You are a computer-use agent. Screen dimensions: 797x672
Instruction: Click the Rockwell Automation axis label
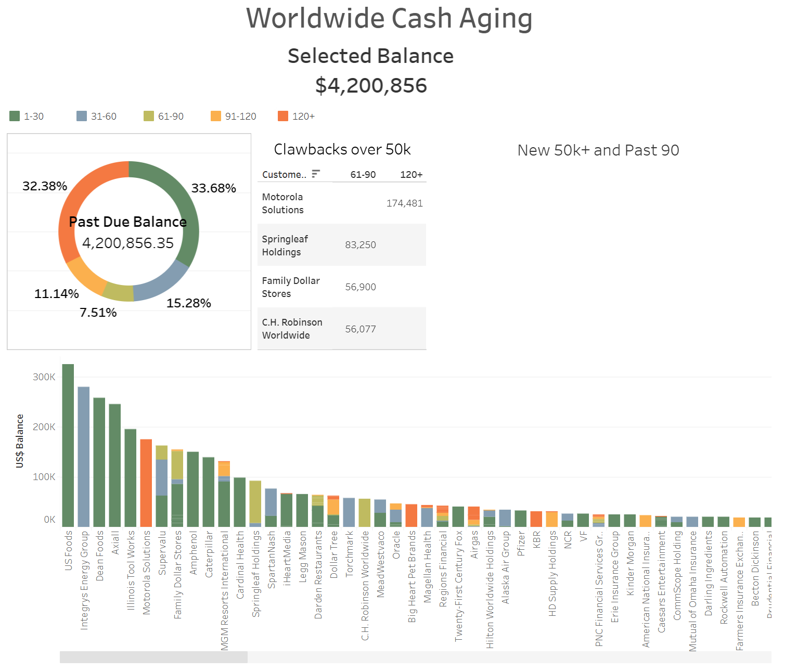724,577
